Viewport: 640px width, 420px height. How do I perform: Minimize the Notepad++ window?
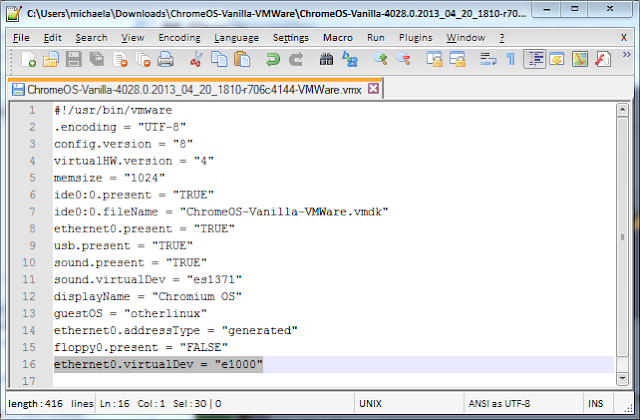(x=547, y=9)
